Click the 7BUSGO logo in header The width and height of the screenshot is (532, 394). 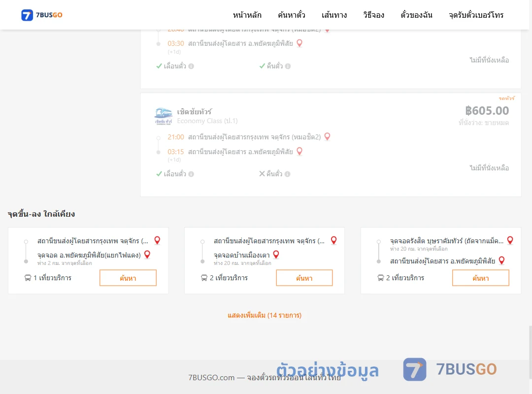point(42,15)
